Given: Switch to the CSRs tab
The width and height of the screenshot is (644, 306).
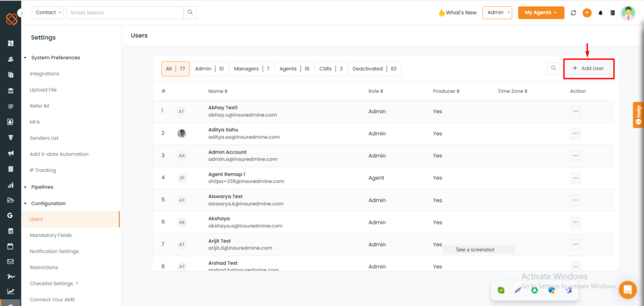Looking at the screenshot, I should (331, 69).
